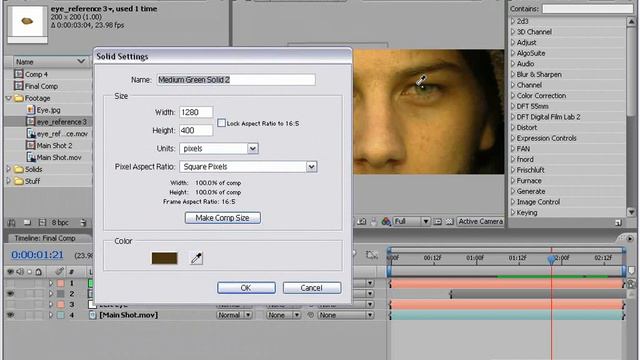Delete selected item with Project trash icon
Image resolution: width=640 pixels, height=360 pixels.
83,222
